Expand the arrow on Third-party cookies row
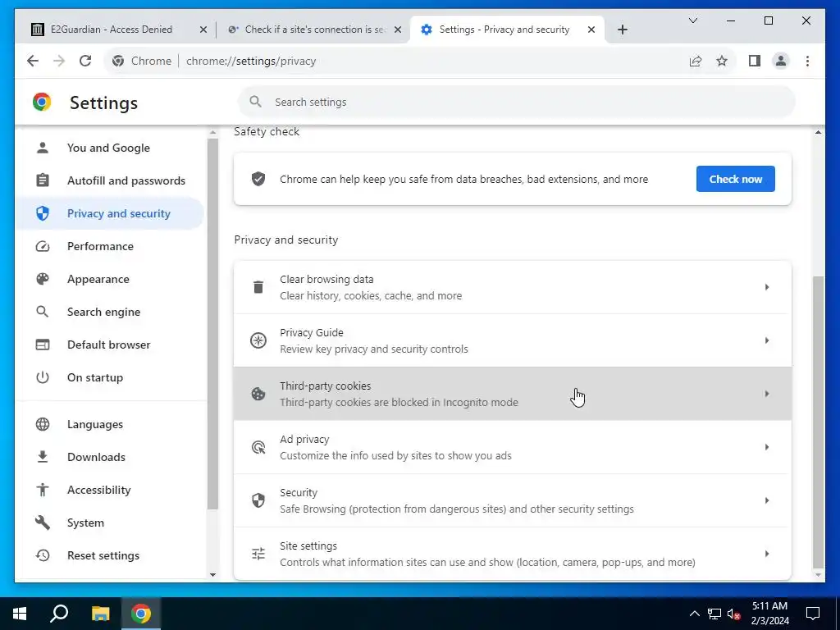Viewport: 840px width, 630px height. (767, 394)
